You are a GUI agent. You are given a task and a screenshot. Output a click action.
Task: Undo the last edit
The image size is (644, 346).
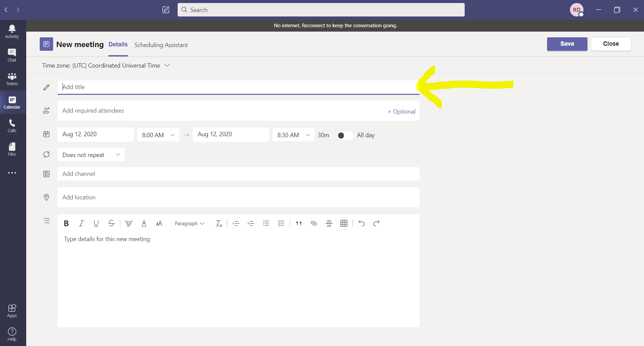pos(362,223)
